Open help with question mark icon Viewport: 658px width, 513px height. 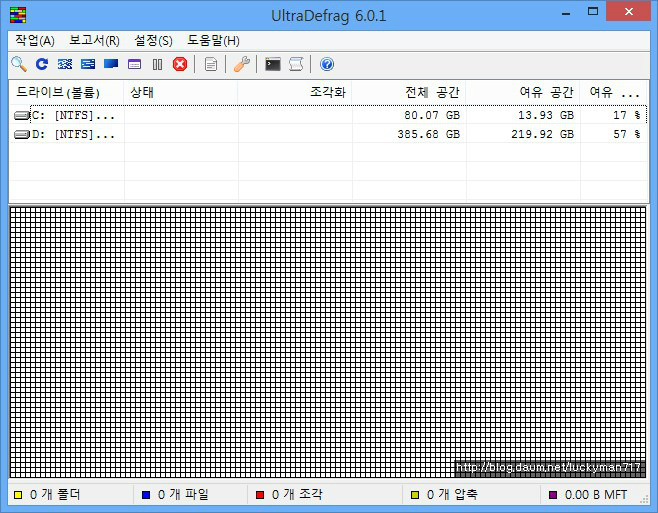327,64
